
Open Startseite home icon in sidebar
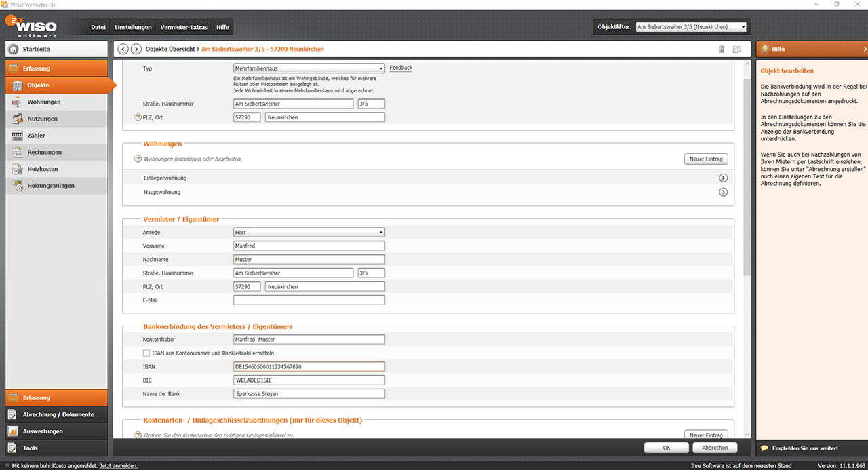tap(14, 49)
